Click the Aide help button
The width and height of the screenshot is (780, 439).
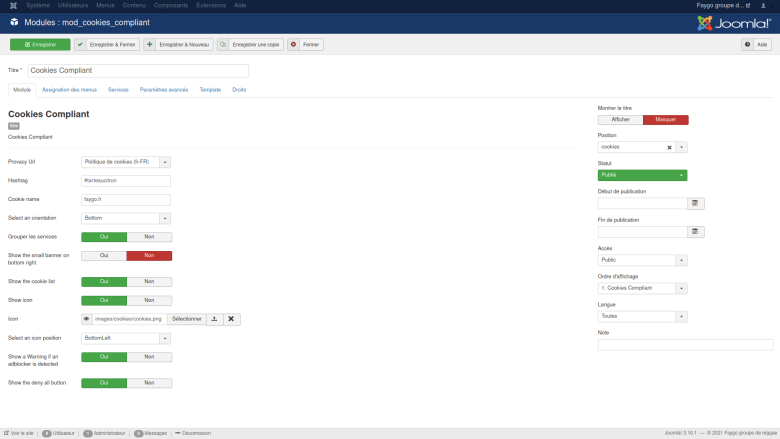coord(757,45)
